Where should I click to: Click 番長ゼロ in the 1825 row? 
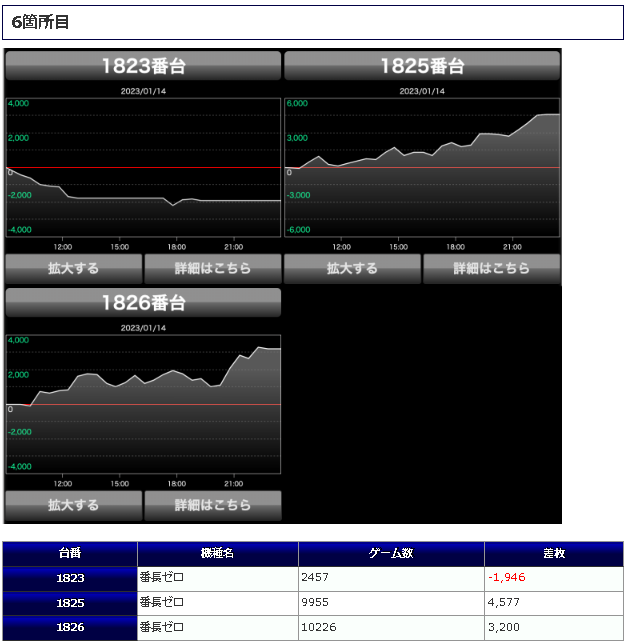161,602
